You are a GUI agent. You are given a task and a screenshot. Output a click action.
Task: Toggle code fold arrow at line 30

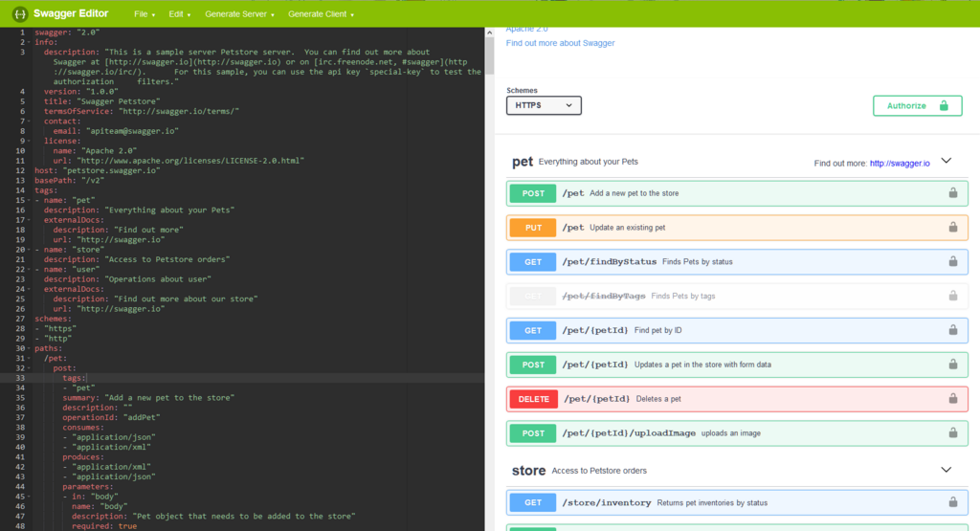pos(29,348)
